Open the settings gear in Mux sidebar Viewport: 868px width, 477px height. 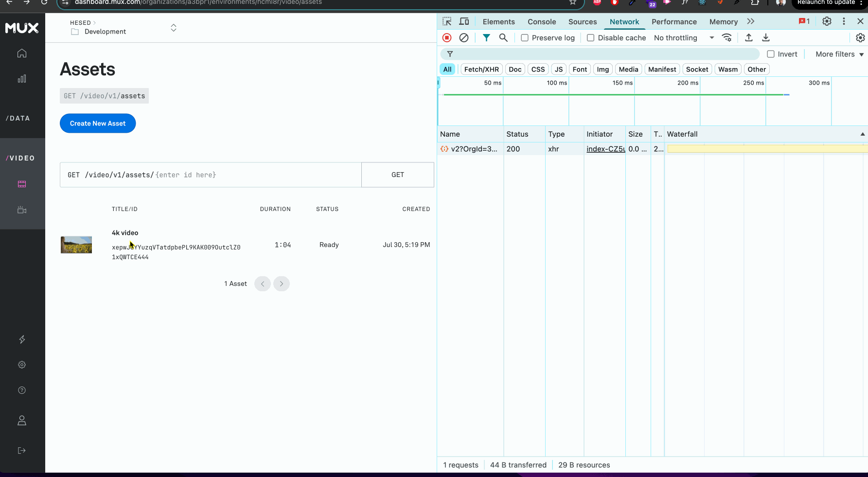pos(22,365)
